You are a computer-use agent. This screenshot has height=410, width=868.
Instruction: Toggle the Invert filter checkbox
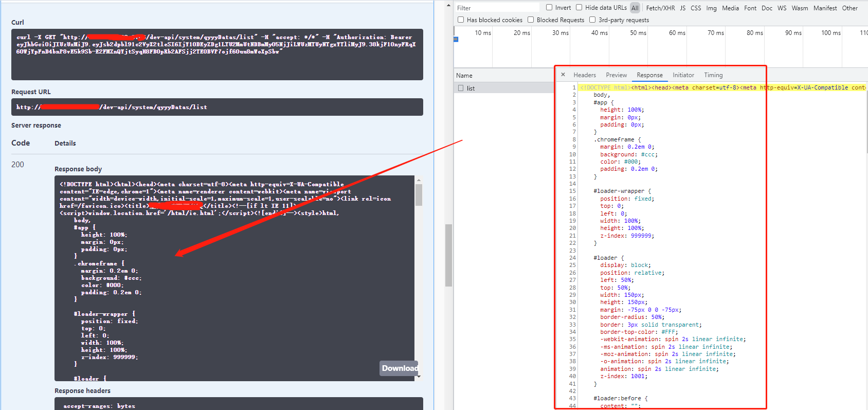(549, 7)
